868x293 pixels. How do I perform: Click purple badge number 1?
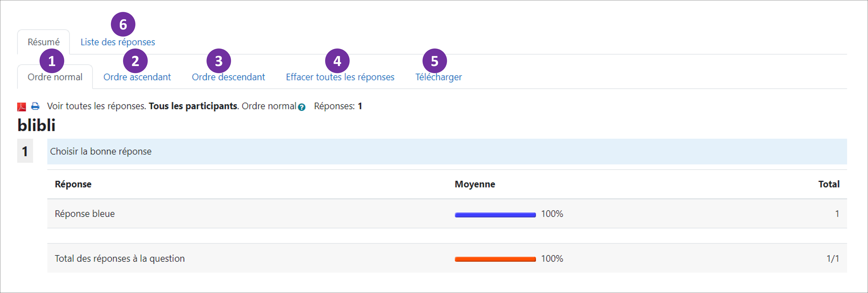51,61
